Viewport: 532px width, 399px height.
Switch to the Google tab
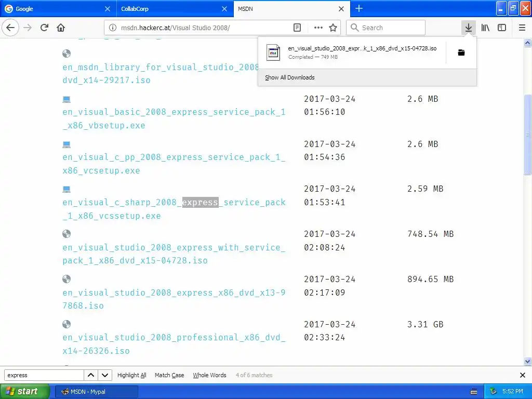point(58,9)
